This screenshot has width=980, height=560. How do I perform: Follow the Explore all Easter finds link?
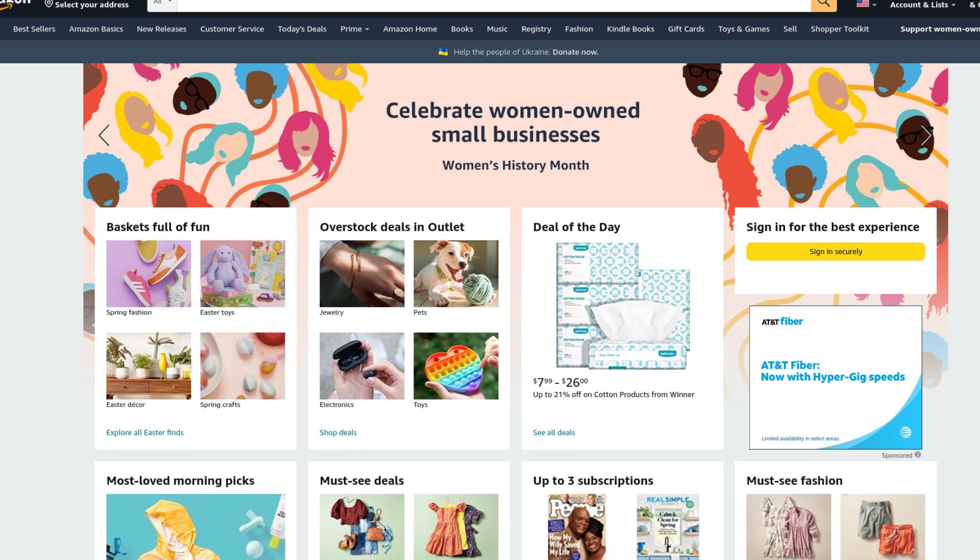click(x=145, y=432)
